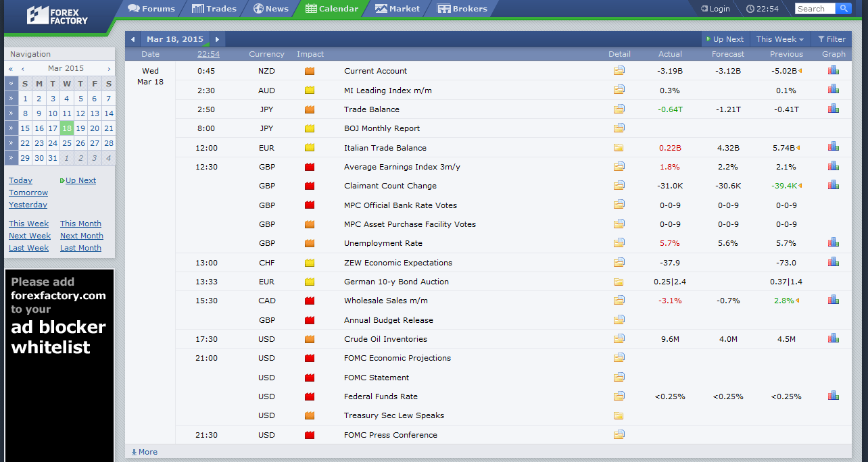Click the yellow impact icon for BOJ Monthly Report
868x462 pixels.
310,128
